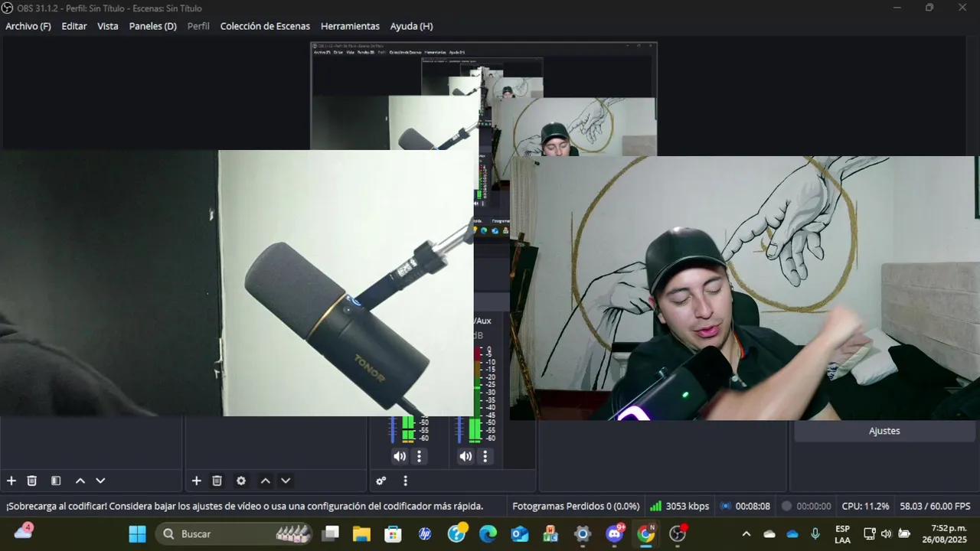980x551 pixels.
Task: Open the HP app from taskbar
Action: [x=425, y=533]
